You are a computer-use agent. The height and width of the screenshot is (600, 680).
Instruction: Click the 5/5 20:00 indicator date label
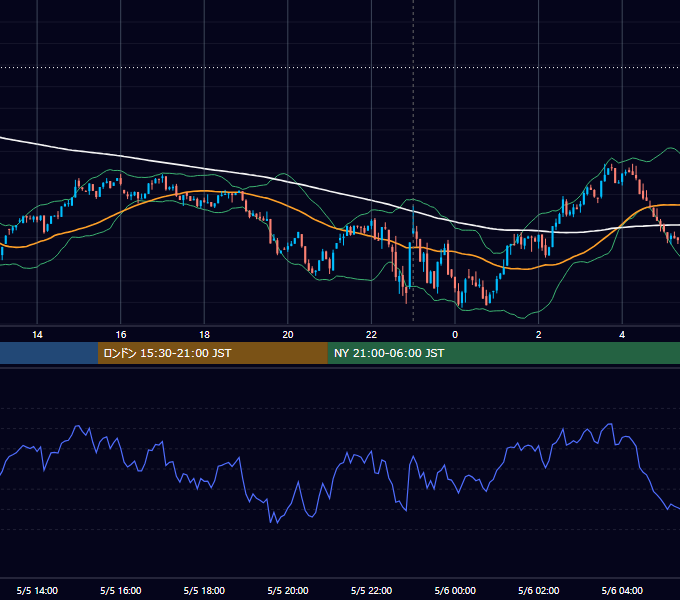tap(288, 590)
